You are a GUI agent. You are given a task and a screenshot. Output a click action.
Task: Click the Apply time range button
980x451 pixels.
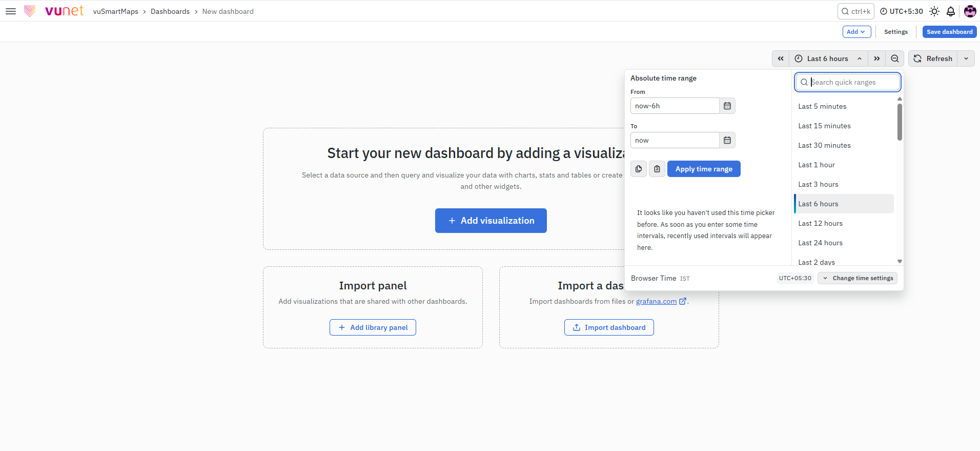click(x=704, y=169)
